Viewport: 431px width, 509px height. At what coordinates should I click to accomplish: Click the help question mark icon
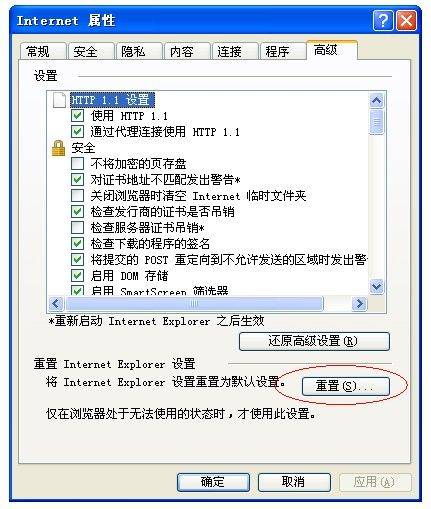click(x=382, y=21)
